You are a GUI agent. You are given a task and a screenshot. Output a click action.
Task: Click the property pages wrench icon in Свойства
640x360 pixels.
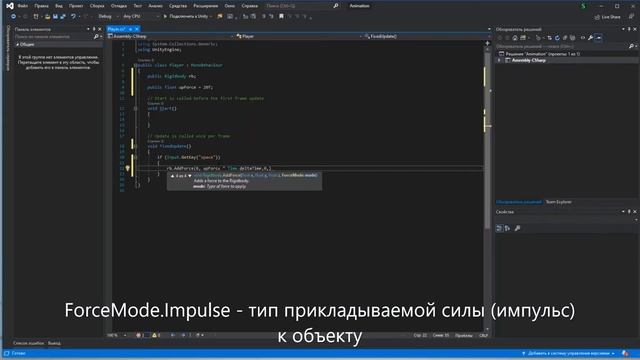[x=518, y=228]
